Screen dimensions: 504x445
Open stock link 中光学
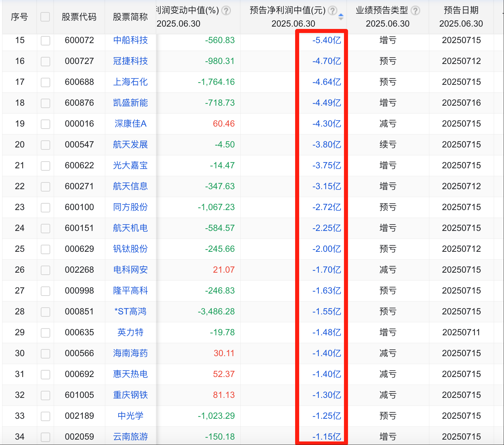pos(130,416)
